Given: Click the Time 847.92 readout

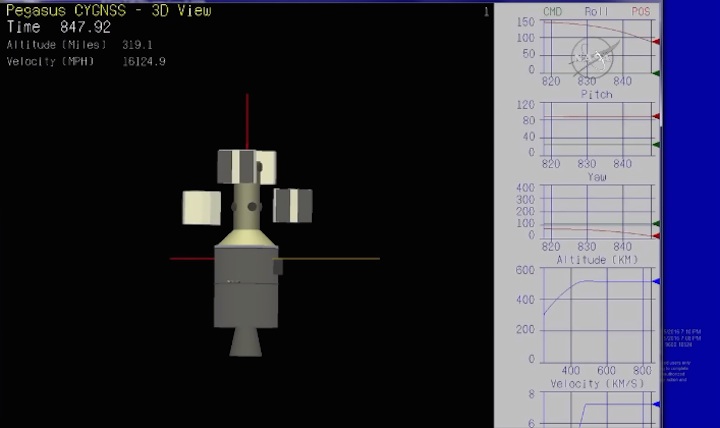Looking at the screenshot, I should [58, 28].
